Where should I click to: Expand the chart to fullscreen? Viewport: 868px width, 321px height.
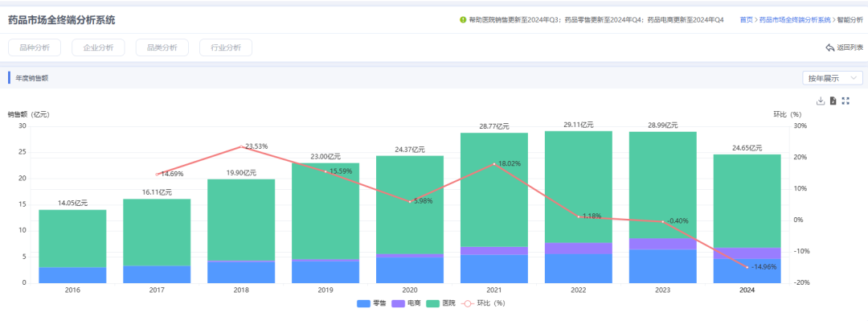click(x=845, y=101)
